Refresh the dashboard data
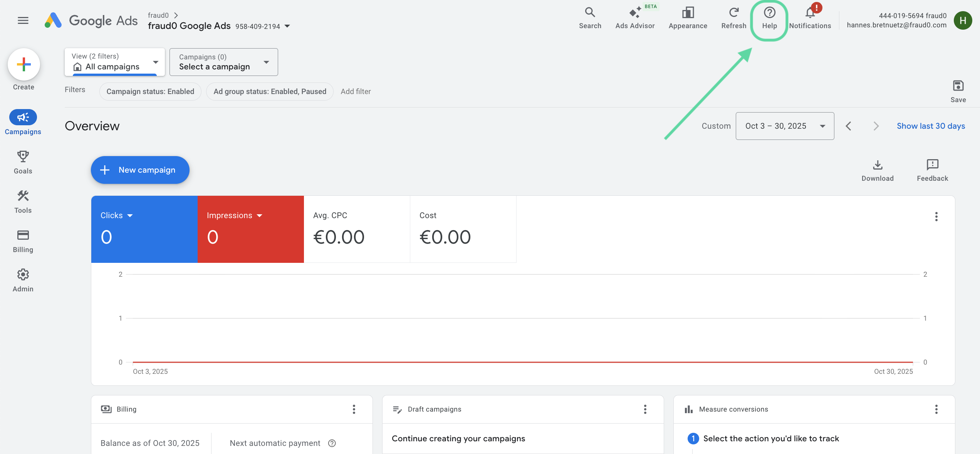Image resolution: width=980 pixels, height=454 pixels. click(733, 17)
